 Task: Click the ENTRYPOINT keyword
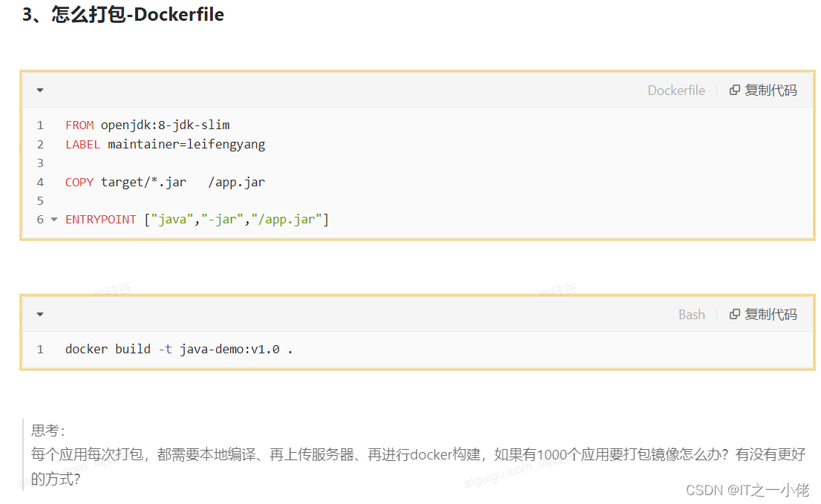click(x=101, y=220)
